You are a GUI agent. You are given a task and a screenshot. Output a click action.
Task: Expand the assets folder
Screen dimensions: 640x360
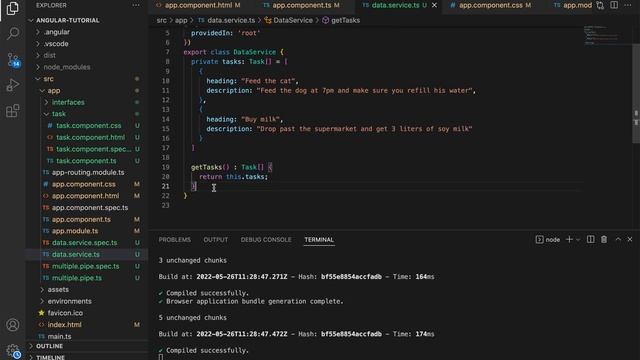pos(87,289)
